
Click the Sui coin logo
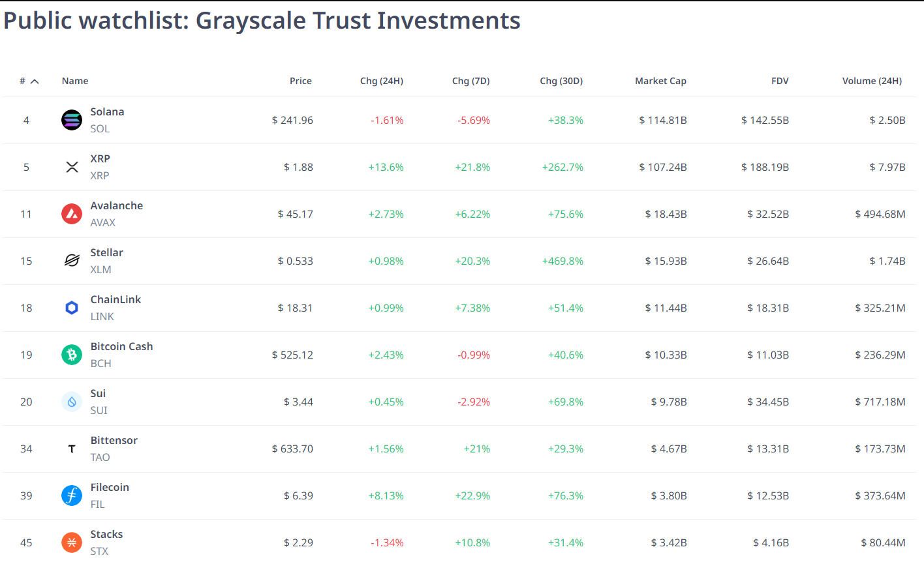click(x=71, y=402)
